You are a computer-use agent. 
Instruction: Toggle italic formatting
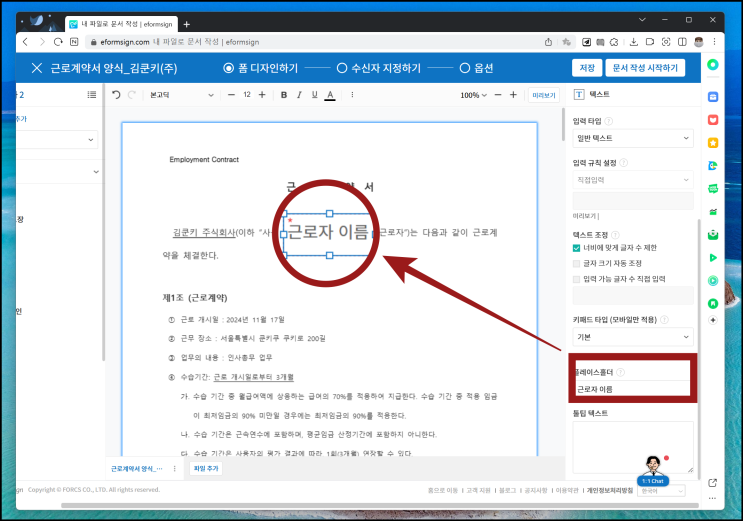tap(299, 95)
